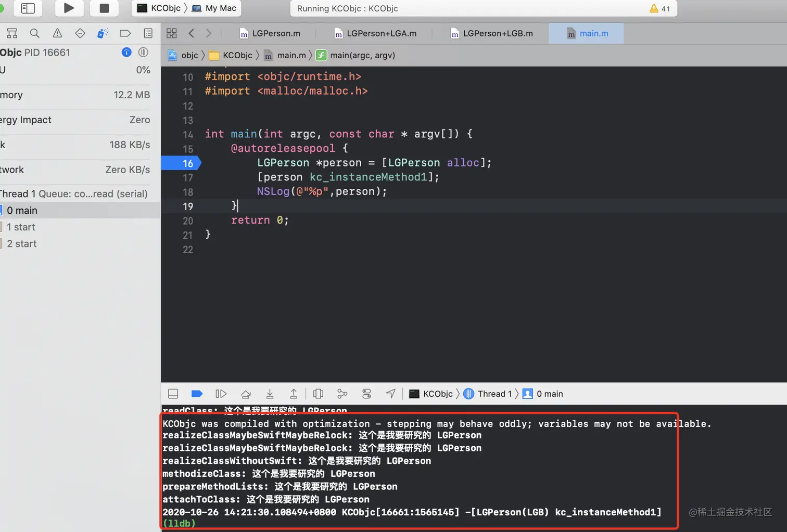Screen dimensions: 787x532
Task: Stop the running KCObjc process
Action: click(x=104, y=8)
